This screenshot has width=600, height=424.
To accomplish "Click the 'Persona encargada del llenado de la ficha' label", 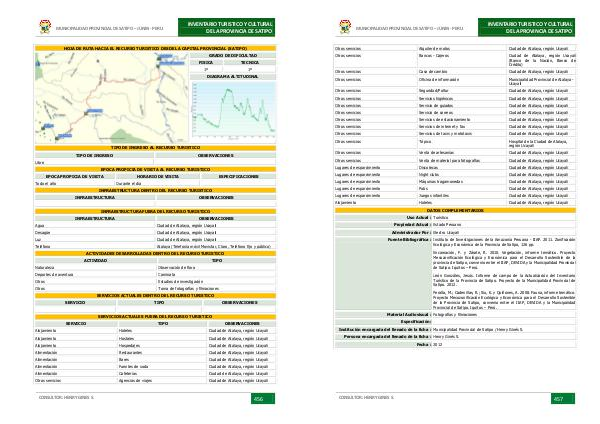I will tap(387, 337).
